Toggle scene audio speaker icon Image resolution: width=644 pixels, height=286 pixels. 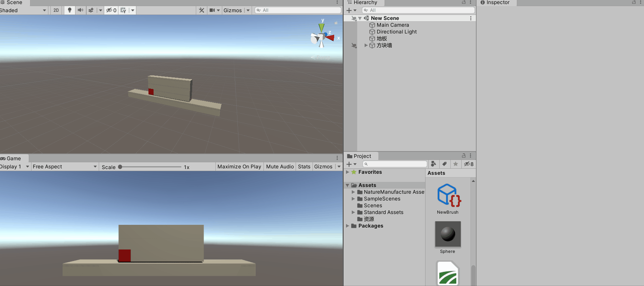point(80,10)
